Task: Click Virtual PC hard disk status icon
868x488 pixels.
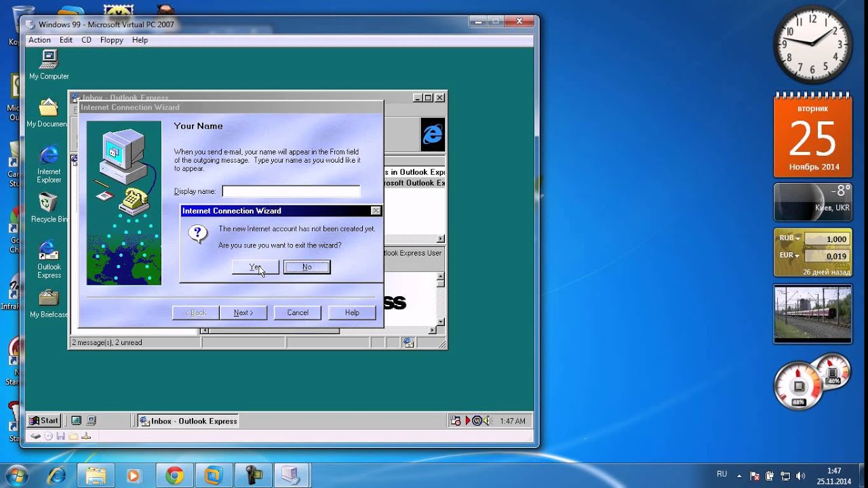Action: click(36, 436)
